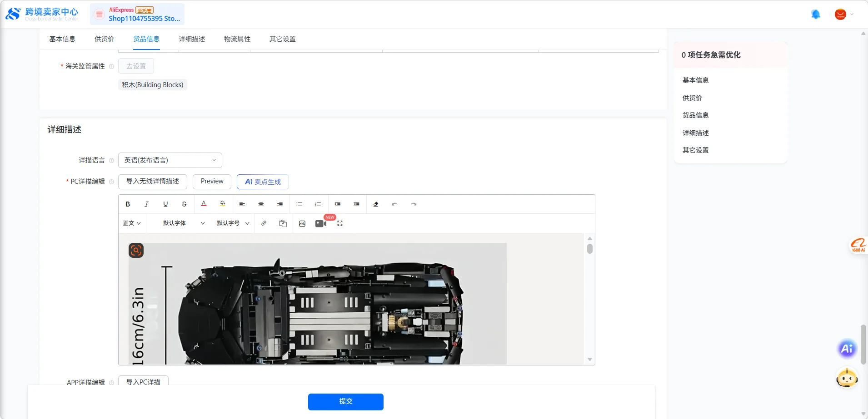This screenshot has width=868, height=419.
Task: Insert a numbered list
Action: coord(318,204)
